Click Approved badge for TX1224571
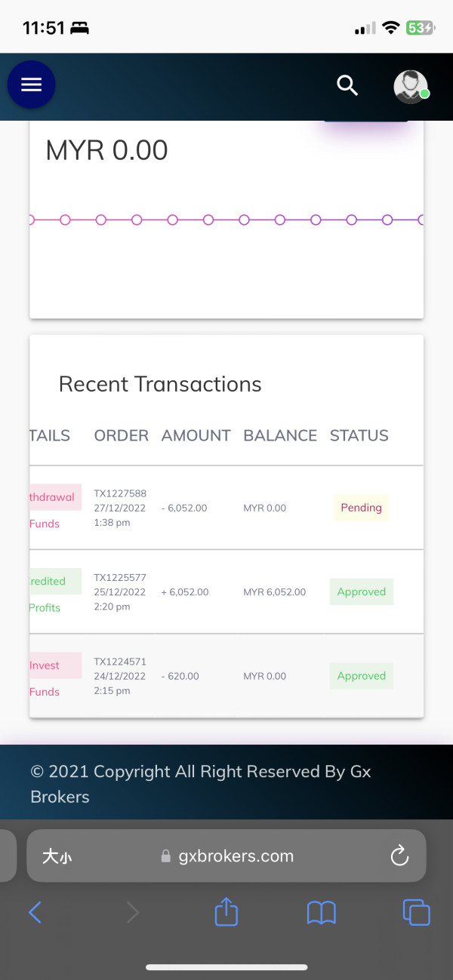 (x=361, y=676)
